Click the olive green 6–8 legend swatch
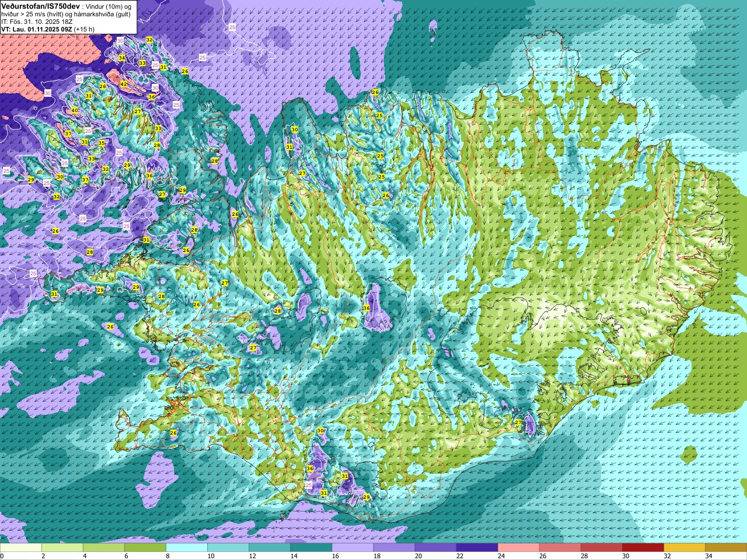The image size is (747, 560). click(145, 548)
